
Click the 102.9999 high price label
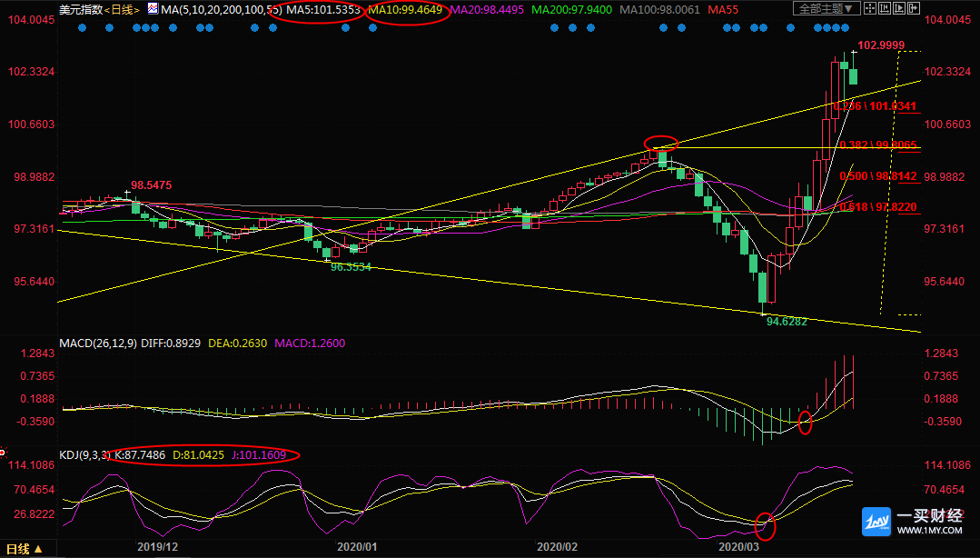[x=881, y=45]
